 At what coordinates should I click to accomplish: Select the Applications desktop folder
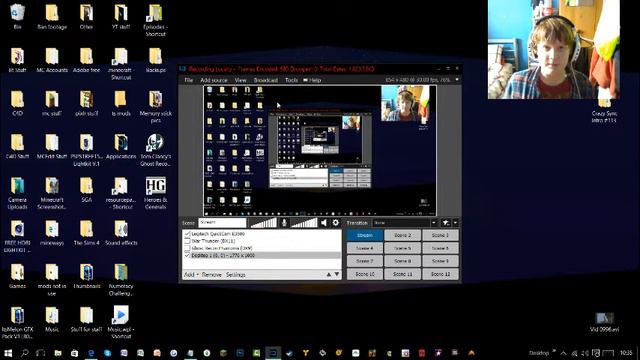point(121,146)
